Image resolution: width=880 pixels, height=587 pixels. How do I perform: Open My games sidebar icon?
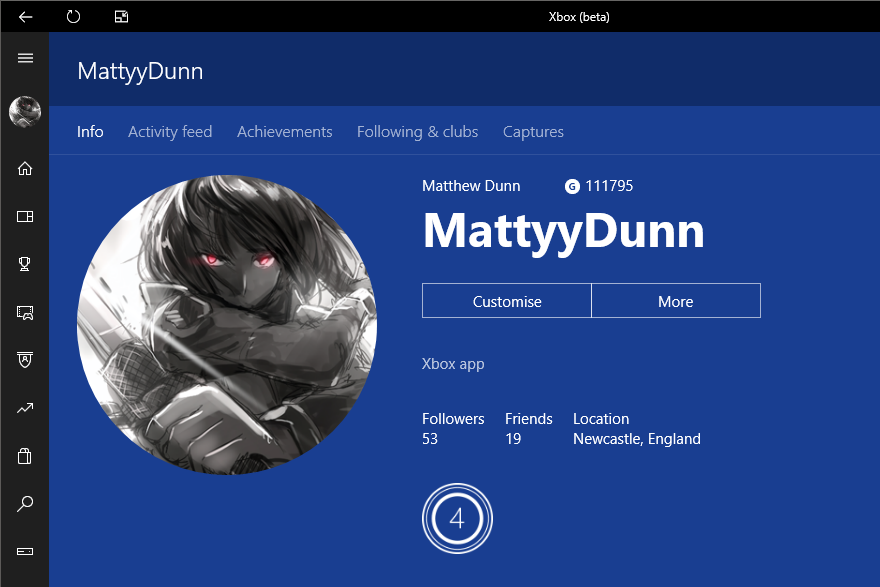25,217
